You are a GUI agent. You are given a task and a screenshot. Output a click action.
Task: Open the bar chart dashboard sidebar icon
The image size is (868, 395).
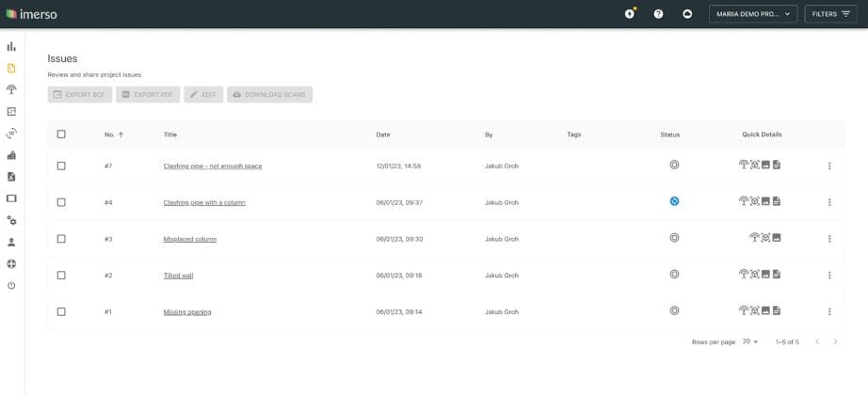click(x=11, y=46)
